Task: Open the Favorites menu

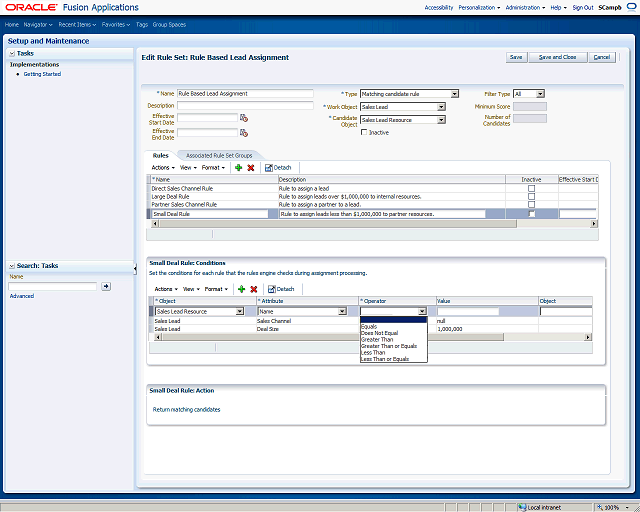Action: (116, 24)
